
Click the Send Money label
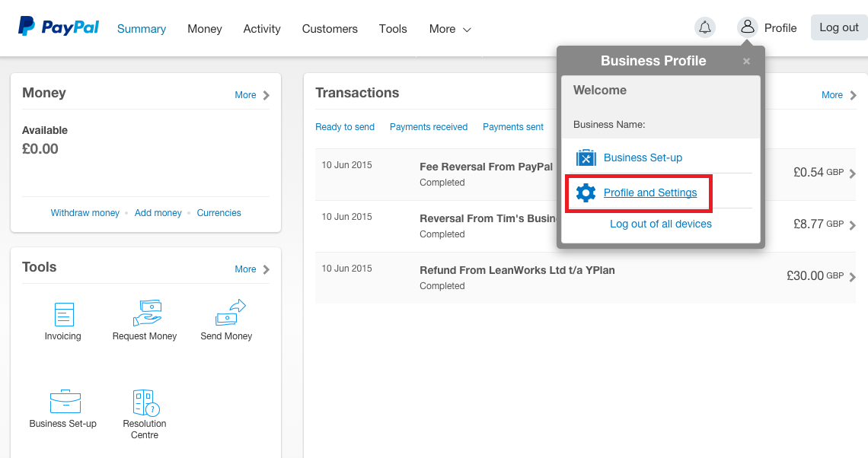click(x=226, y=336)
